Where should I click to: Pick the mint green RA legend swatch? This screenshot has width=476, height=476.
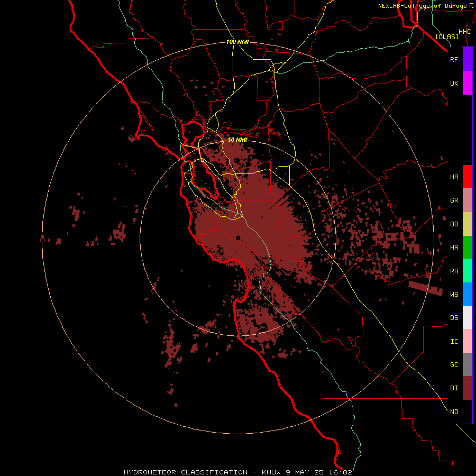tap(467, 271)
